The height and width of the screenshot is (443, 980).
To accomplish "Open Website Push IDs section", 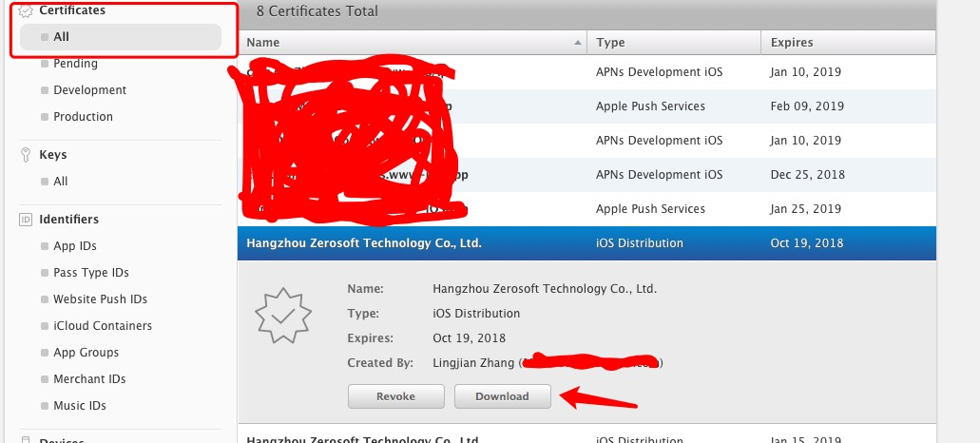I will tap(100, 299).
